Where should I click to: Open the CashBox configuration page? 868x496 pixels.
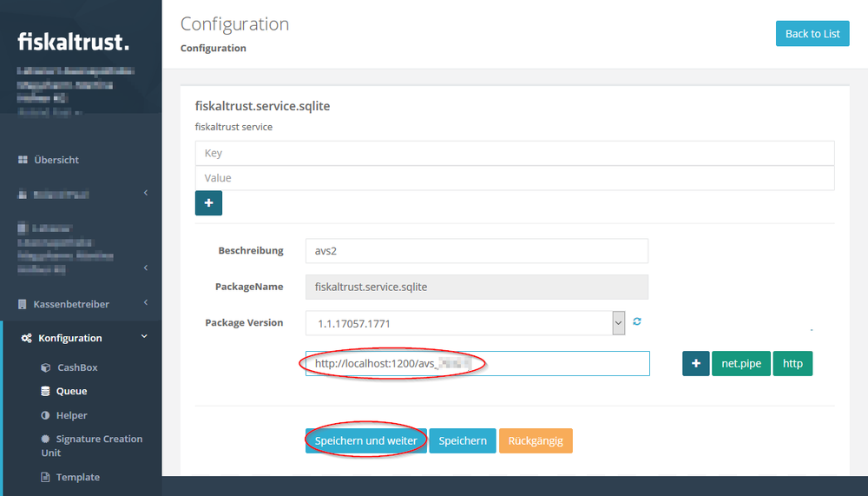tap(77, 367)
